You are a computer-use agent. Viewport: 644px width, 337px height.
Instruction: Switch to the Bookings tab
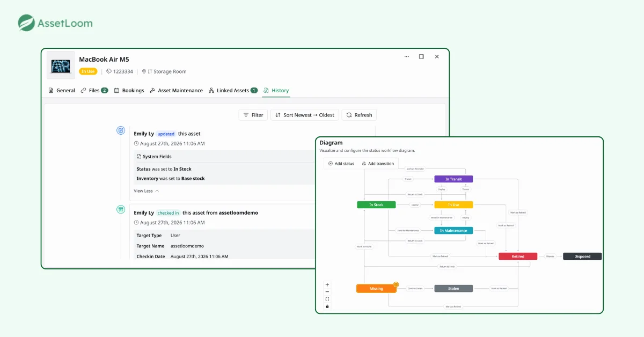pyautogui.click(x=129, y=91)
